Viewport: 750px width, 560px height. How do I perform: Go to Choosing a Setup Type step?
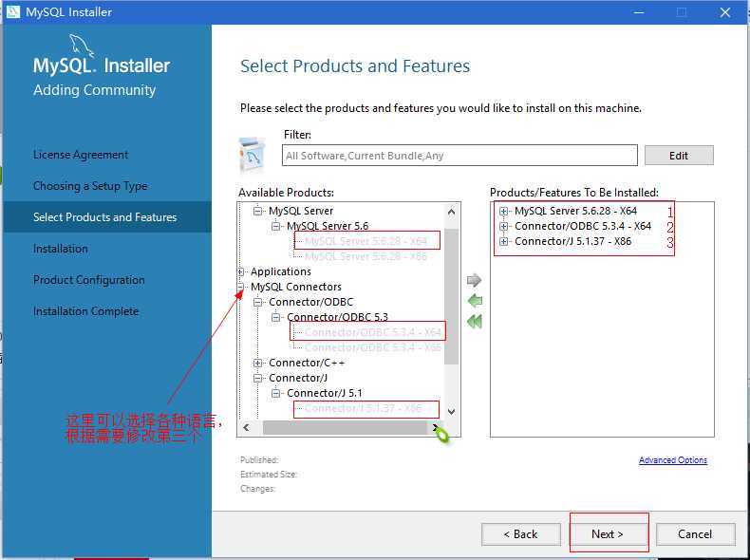point(90,186)
